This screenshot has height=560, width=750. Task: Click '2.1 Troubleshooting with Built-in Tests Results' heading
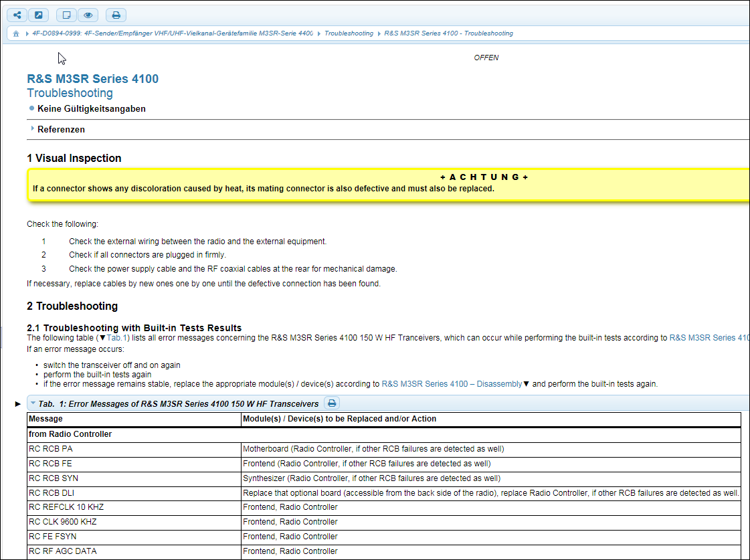coord(134,328)
